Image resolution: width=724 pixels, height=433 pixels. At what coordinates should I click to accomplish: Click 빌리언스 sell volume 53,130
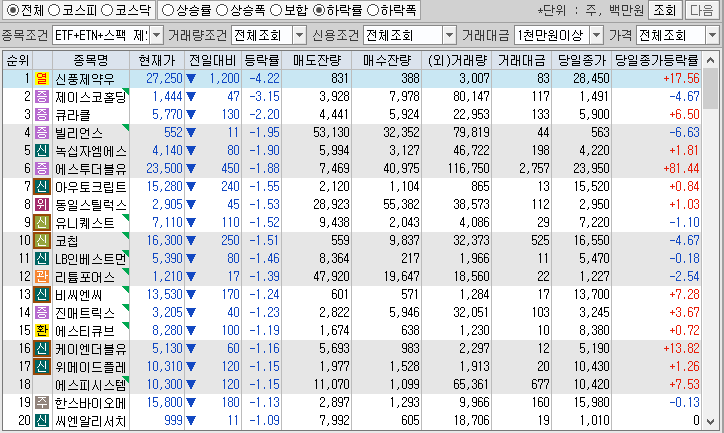click(331, 132)
